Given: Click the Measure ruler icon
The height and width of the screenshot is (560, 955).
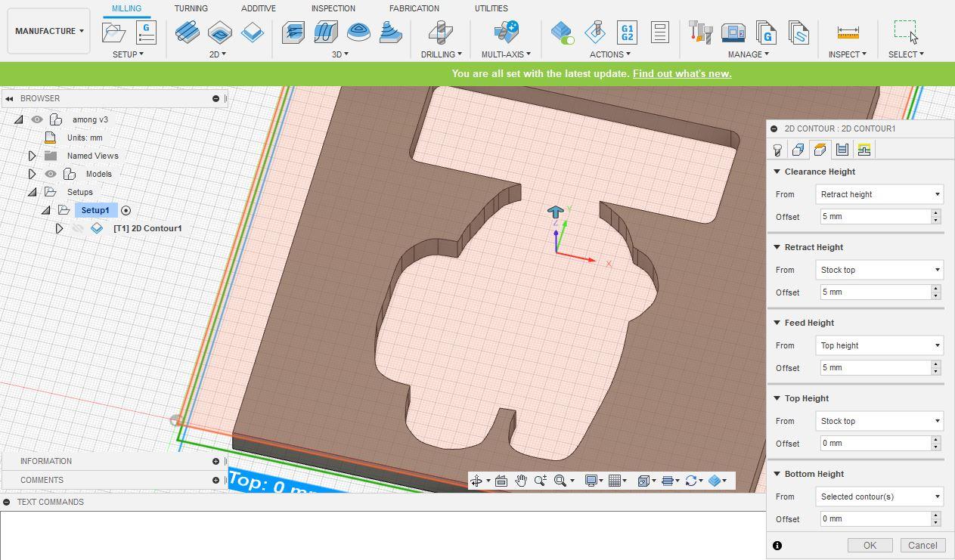Looking at the screenshot, I should tap(848, 32).
